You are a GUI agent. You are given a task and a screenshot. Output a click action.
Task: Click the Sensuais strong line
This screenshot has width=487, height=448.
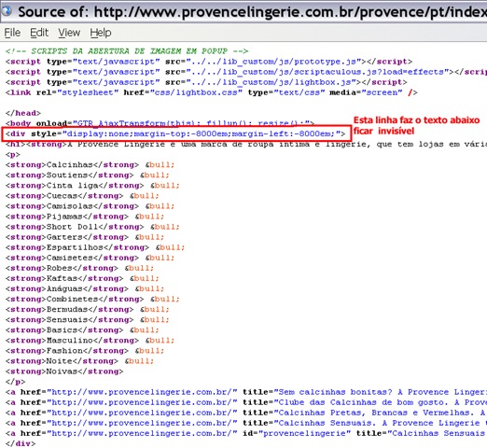(x=88, y=319)
